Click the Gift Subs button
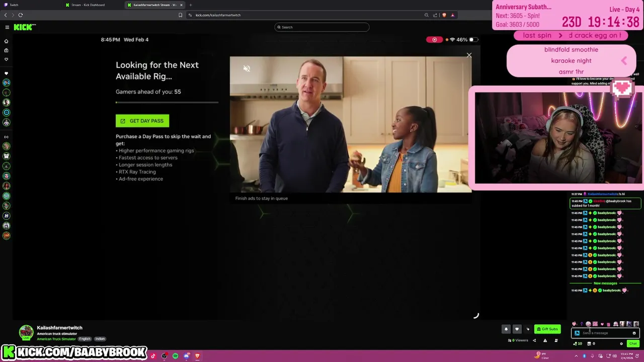This screenshot has width=644, height=362. [547, 329]
